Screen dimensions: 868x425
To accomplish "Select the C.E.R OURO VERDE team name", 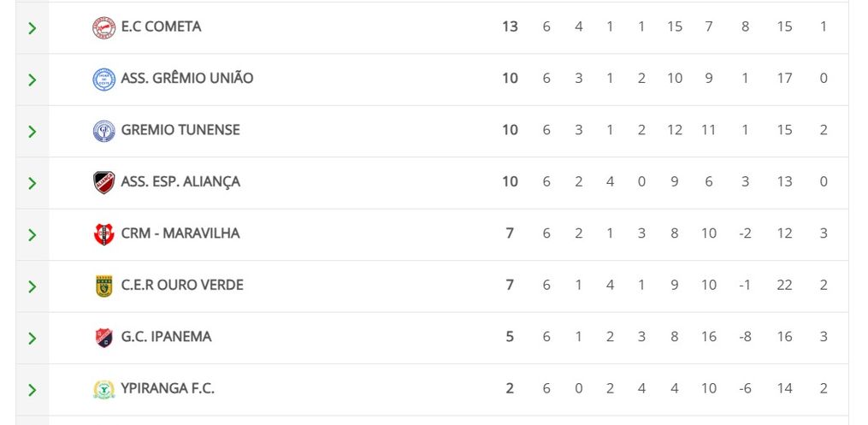I will pyautogui.click(x=182, y=285).
